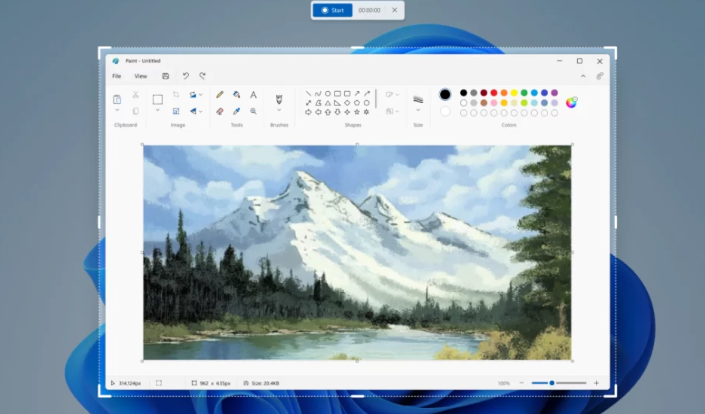This screenshot has width=705, height=414.
Task: Click the selection size icon in status bar
Action: pyautogui.click(x=159, y=383)
